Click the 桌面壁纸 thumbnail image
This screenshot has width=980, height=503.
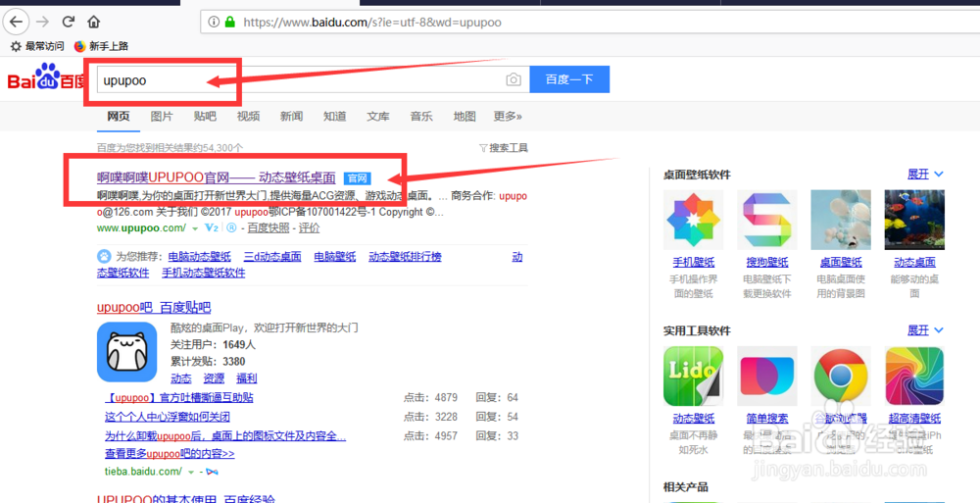841,221
